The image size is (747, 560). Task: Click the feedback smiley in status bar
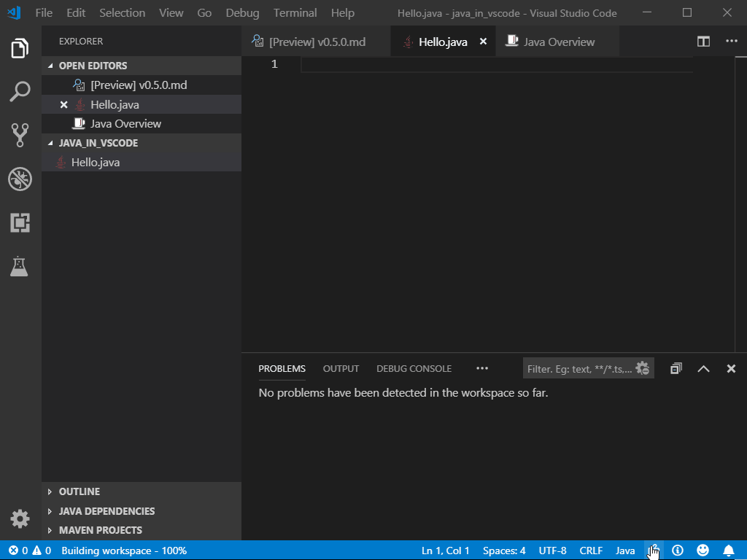point(703,551)
